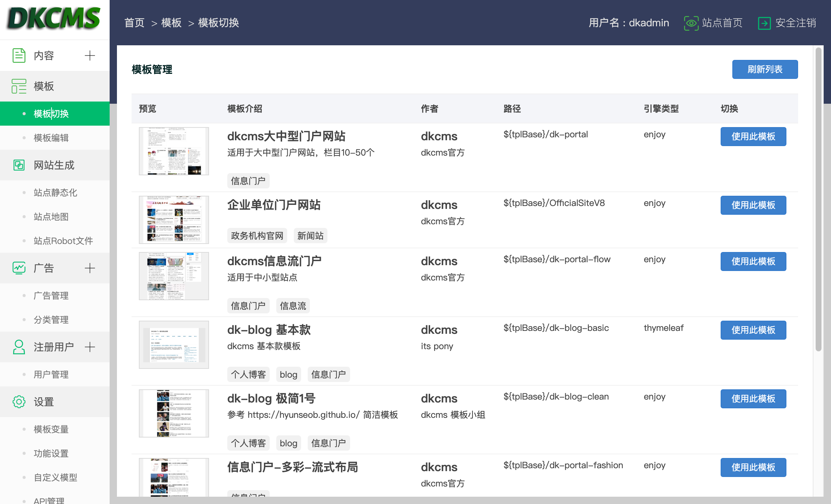The image size is (831, 504).
Task: Click the 刷新列表 button
Action: click(x=765, y=69)
